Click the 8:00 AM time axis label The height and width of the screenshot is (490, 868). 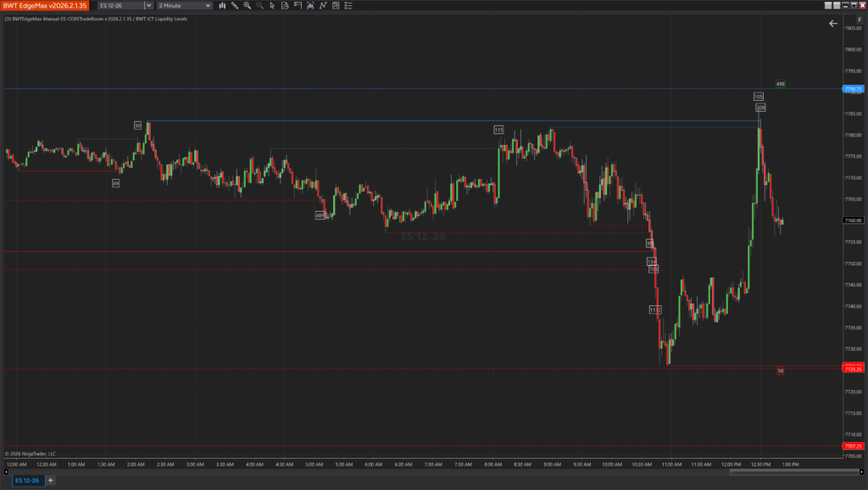492,465
